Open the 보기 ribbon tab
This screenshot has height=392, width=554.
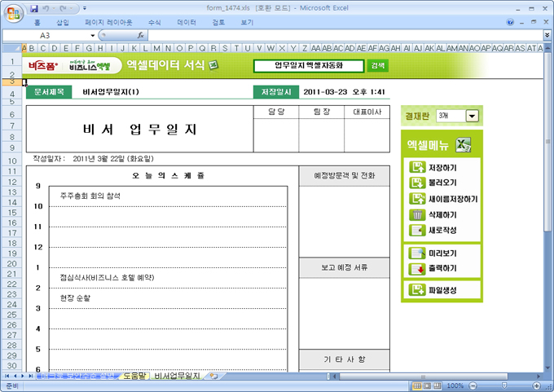click(247, 23)
